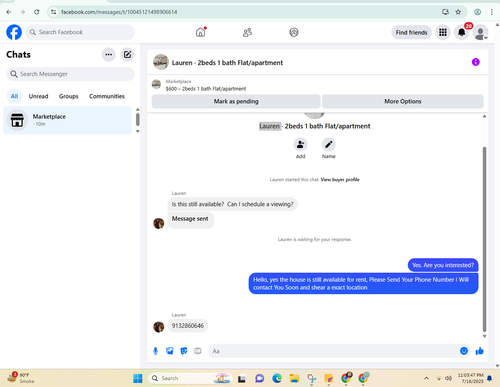This screenshot has height=387, width=500.
Task: Choose a sticker icon
Action: (x=184, y=351)
